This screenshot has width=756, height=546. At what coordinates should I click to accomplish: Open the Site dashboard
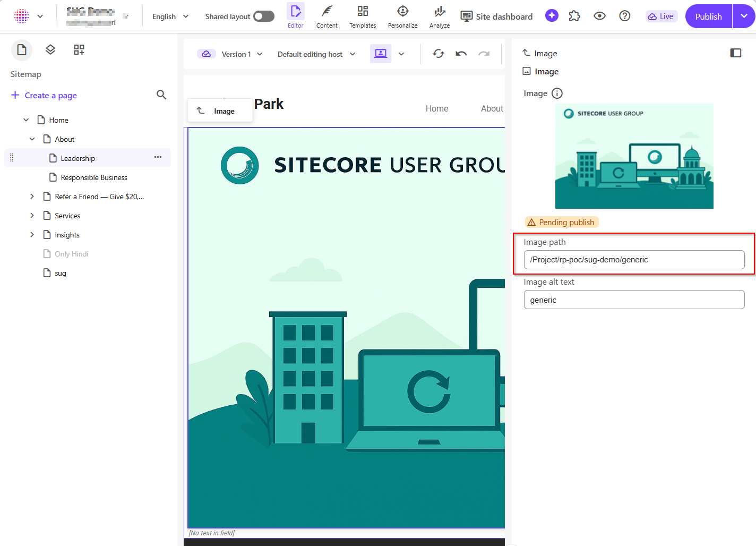(x=496, y=16)
